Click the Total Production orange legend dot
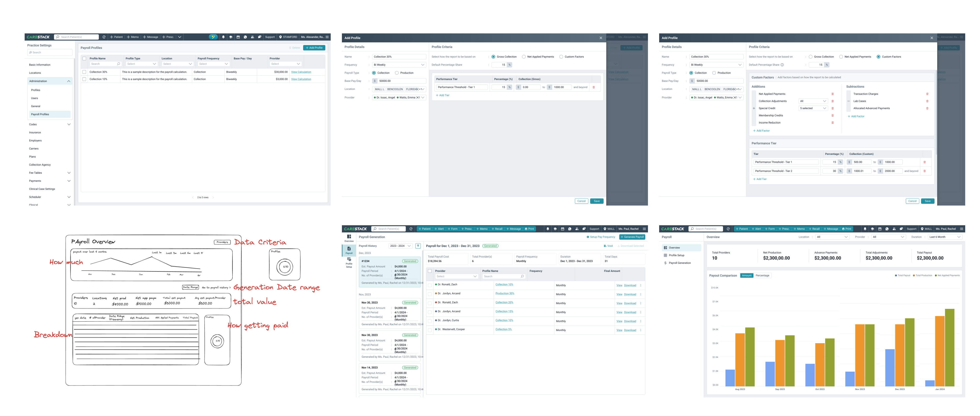The height and width of the screenshot is (416, 980). (x=914, y=275)
